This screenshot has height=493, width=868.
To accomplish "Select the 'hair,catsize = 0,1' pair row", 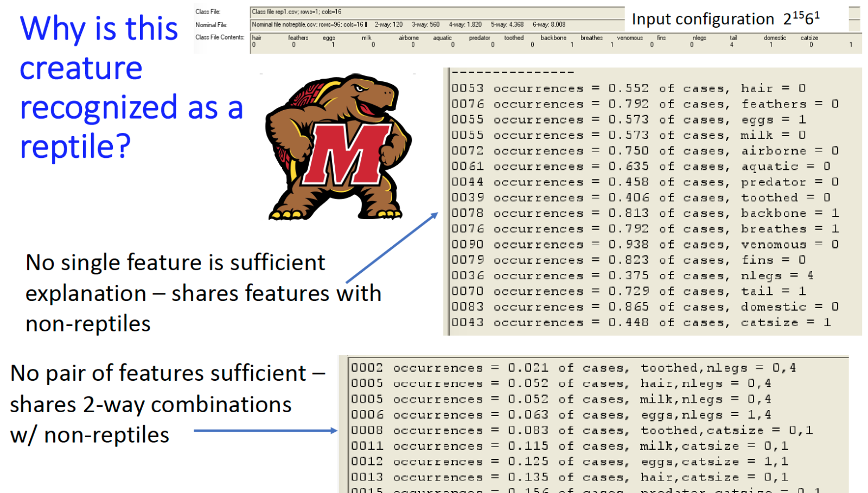I will [x=570, y=477].
